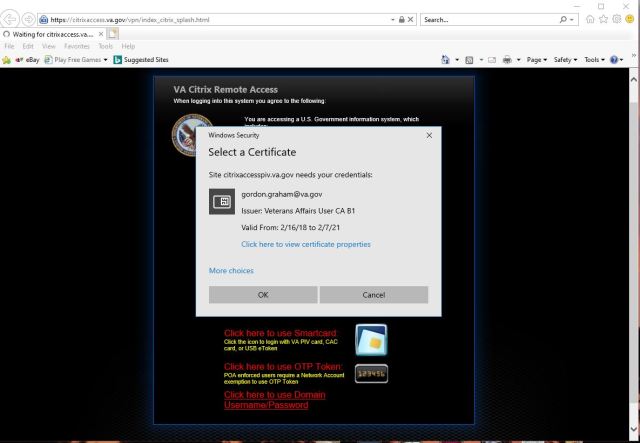Click the Smartcard login icon

[x=371, y=340]
